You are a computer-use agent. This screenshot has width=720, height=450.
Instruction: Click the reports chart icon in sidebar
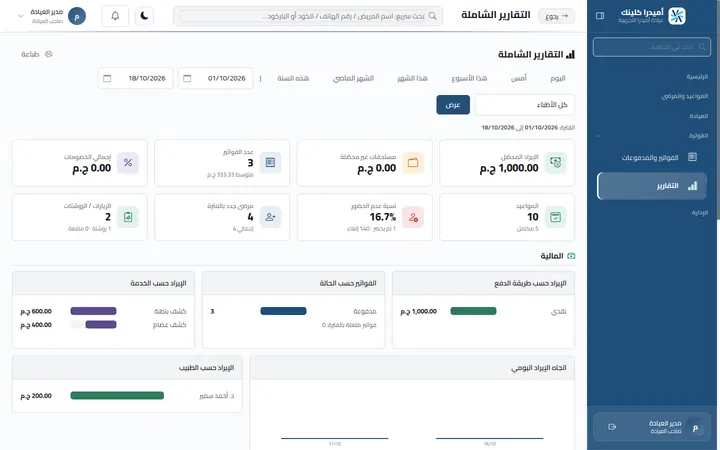pyautogui.click(x=692, y=186)
